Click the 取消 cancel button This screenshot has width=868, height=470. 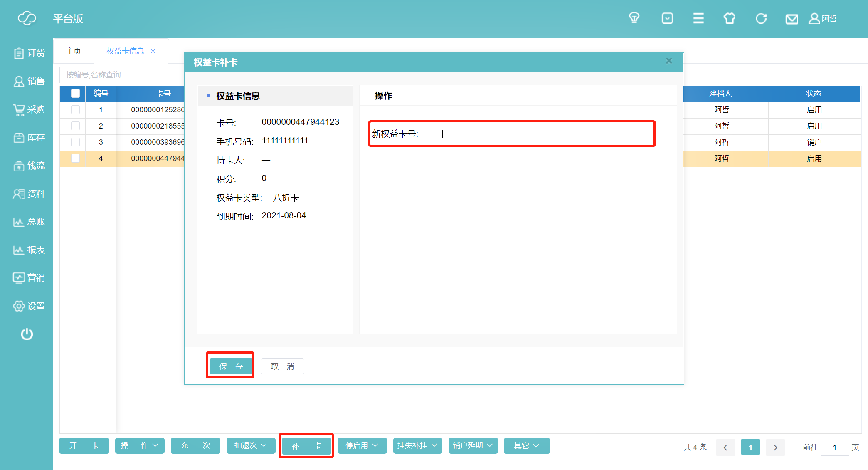pos(283,366)
